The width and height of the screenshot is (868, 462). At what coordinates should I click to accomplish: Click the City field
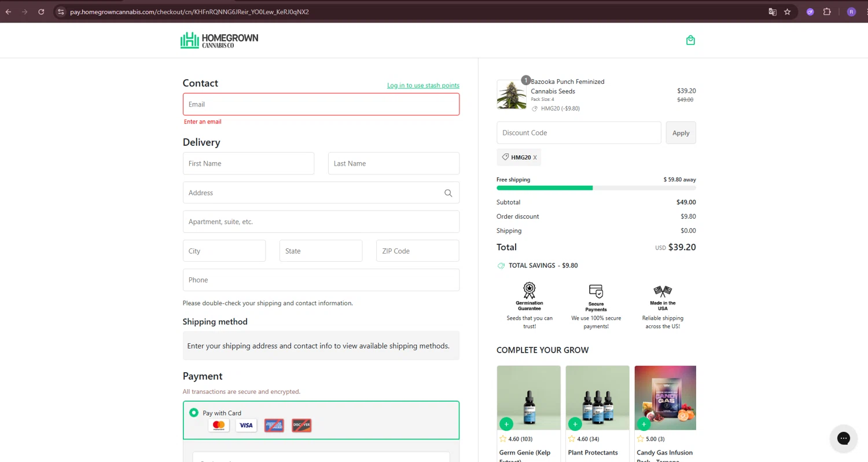point(224,251)
